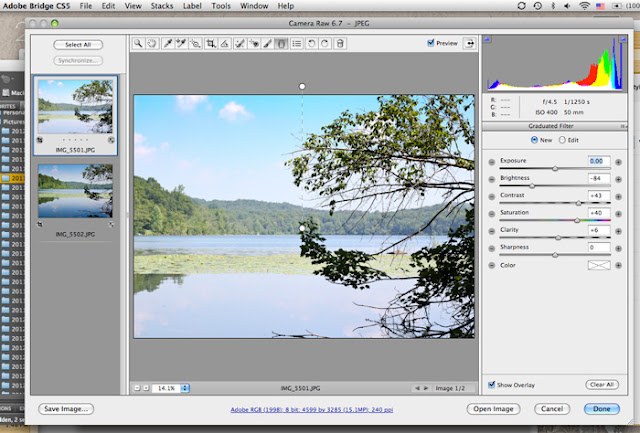Screen dimensions: 640x433
Task: Select the Crop tool
Action: point(211,43)
